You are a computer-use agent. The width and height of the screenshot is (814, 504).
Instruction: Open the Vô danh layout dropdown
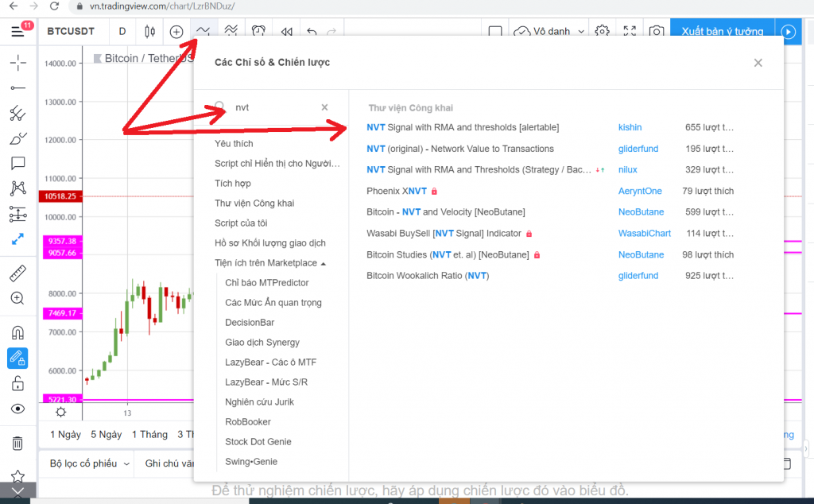tap(549, 32)
